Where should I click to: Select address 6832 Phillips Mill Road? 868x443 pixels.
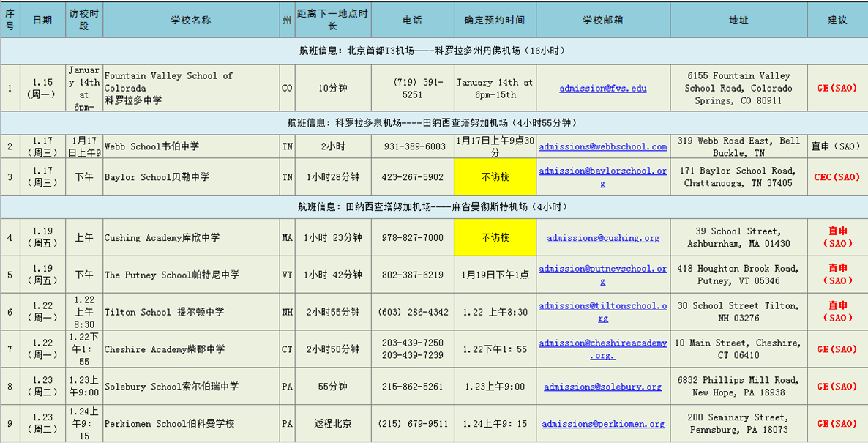[x=738, y=387]
